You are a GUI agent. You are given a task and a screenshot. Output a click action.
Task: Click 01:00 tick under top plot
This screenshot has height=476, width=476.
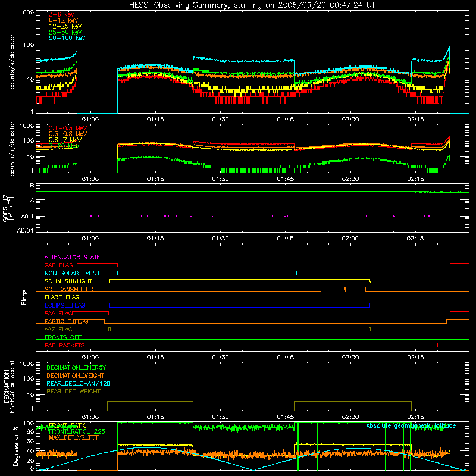point(90,120)
